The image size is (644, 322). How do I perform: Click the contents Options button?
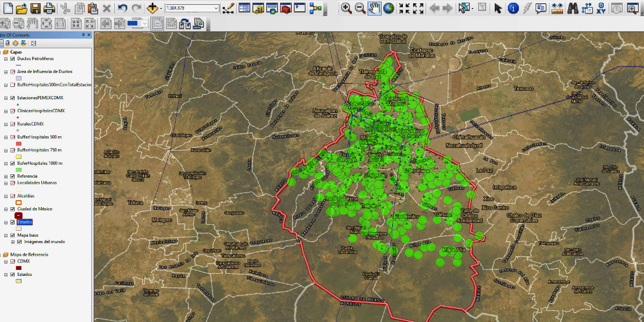tap(33, 43)
